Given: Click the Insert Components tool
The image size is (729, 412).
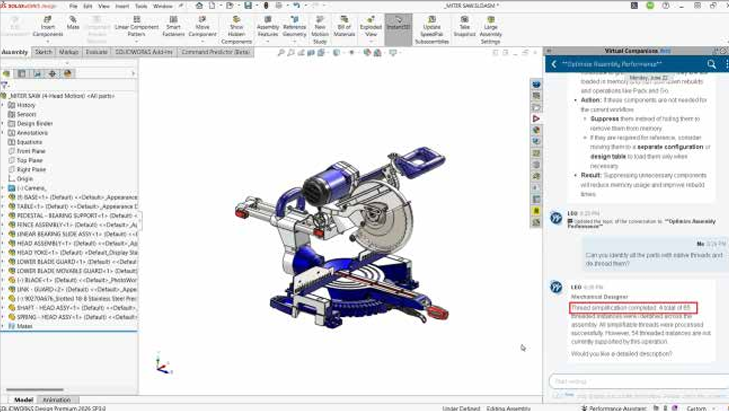Looking at the screenshot, I should (x=47, y=27).
